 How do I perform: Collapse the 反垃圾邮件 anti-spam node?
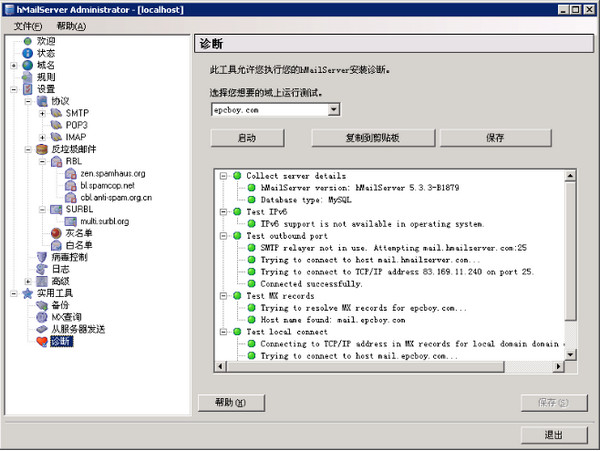coord(28,149)
